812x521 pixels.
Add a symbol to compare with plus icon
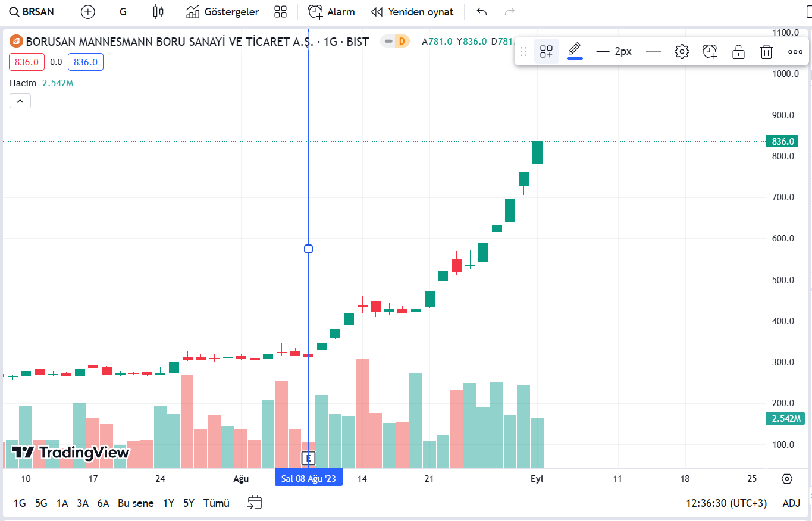point(88,12)
